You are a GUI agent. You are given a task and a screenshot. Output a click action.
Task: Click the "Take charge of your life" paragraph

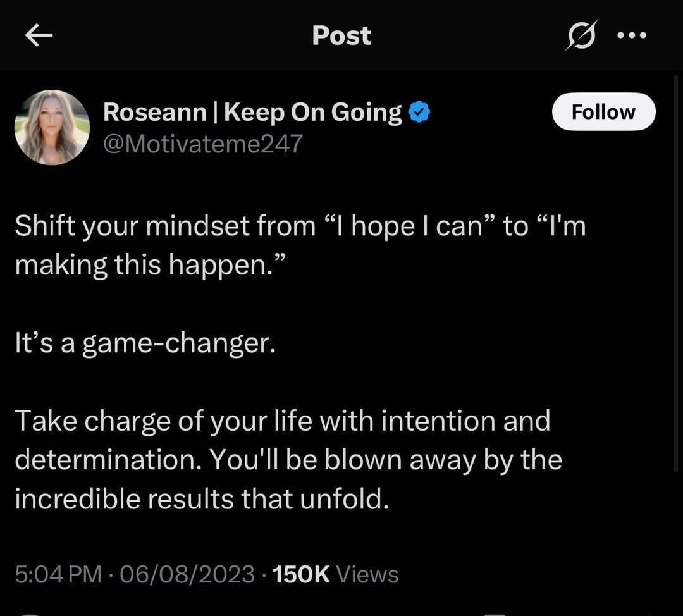(x=282, y=421)
